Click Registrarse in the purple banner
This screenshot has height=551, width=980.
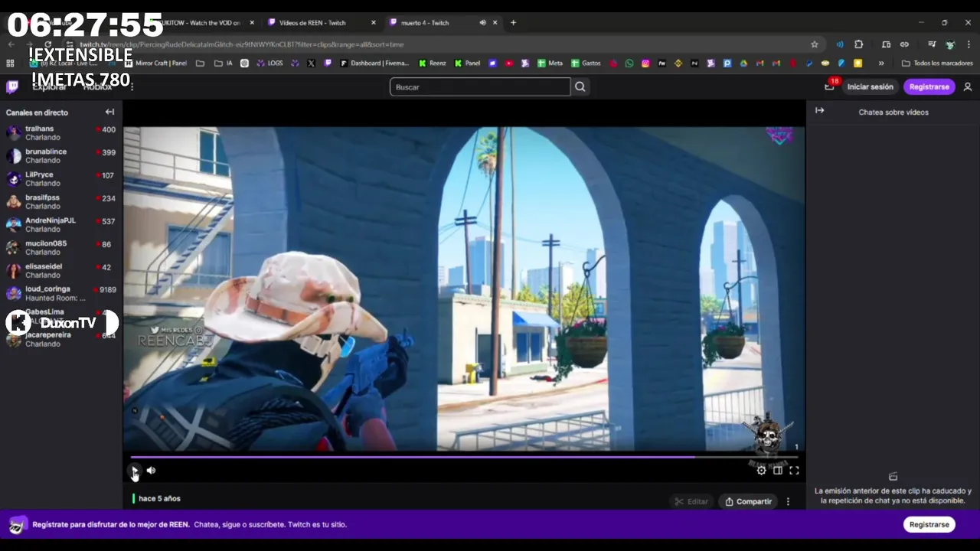point(929,524)
